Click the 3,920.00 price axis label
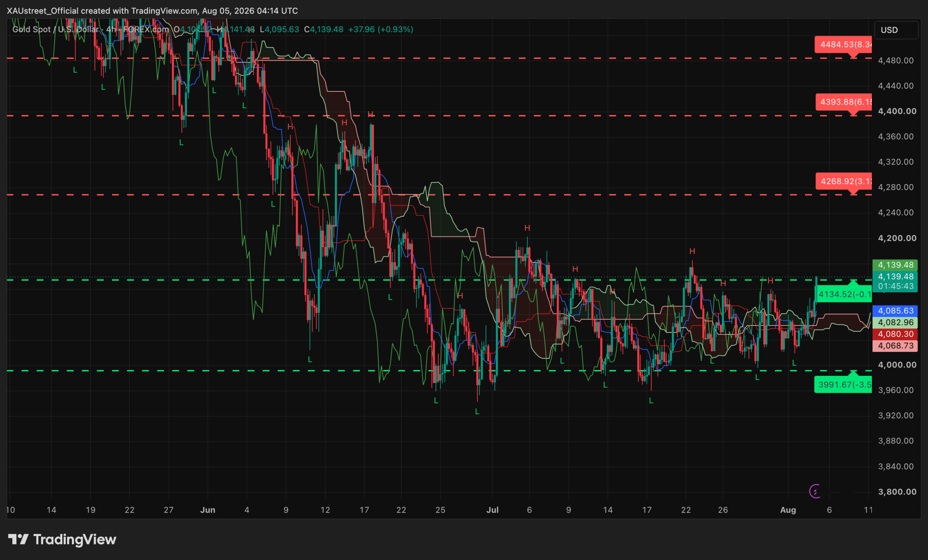 (x=896, y=415)
